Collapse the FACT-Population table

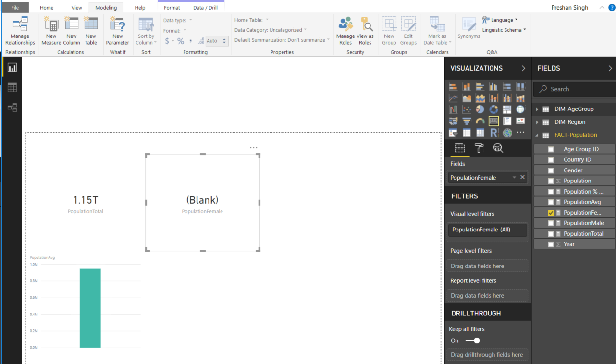point(537,135)
